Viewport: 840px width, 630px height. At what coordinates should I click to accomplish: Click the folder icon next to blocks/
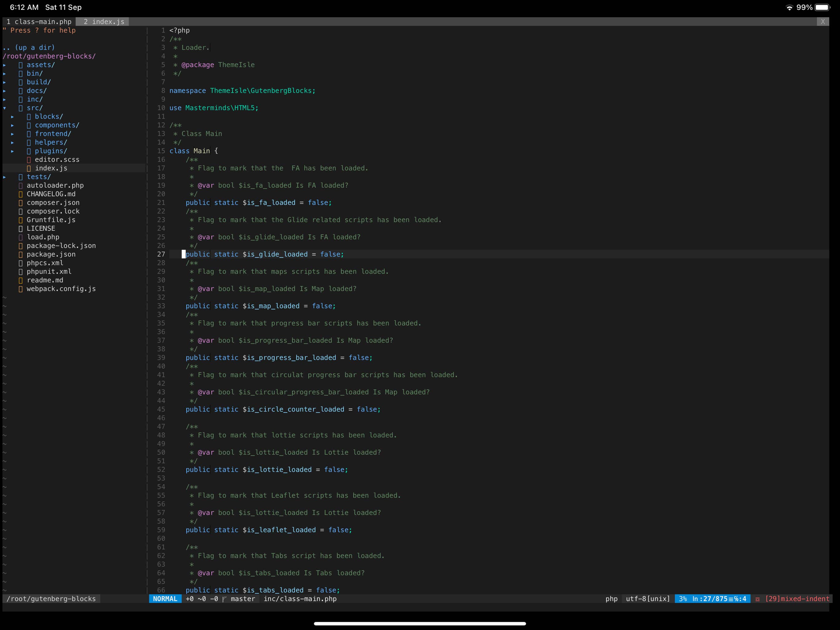point(30,116)
